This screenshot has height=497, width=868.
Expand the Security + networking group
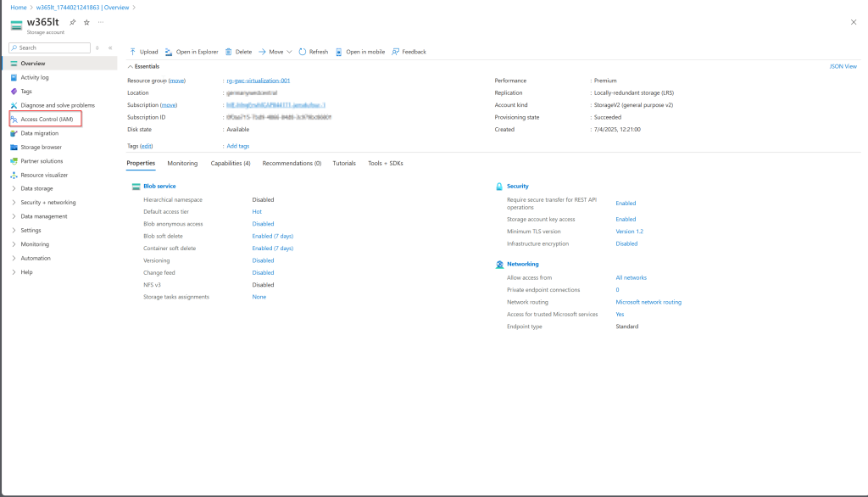pos(14,202)
